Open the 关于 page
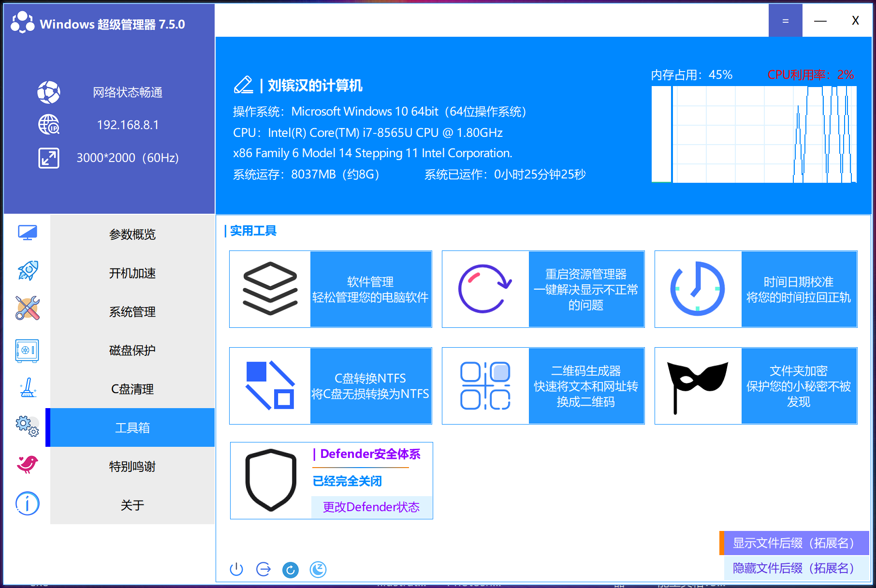This screenshot has width=876, height=588. [x=132, y=505]
